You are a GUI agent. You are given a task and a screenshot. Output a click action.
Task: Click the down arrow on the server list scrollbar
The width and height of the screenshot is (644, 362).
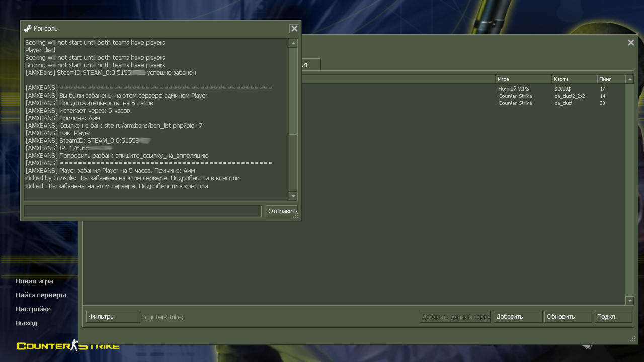tap(629, 300)
